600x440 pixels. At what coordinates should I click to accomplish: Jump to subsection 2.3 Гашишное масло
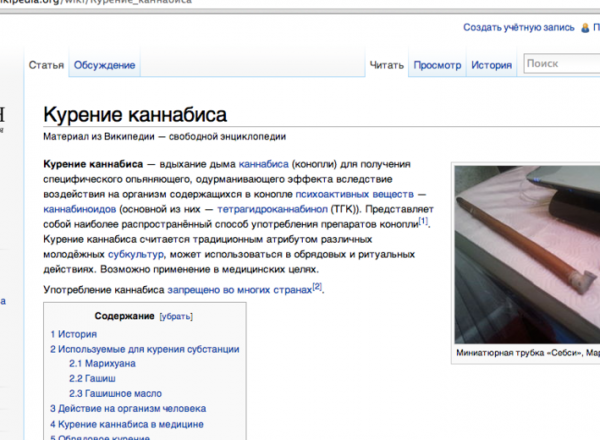tap(115, 393)
